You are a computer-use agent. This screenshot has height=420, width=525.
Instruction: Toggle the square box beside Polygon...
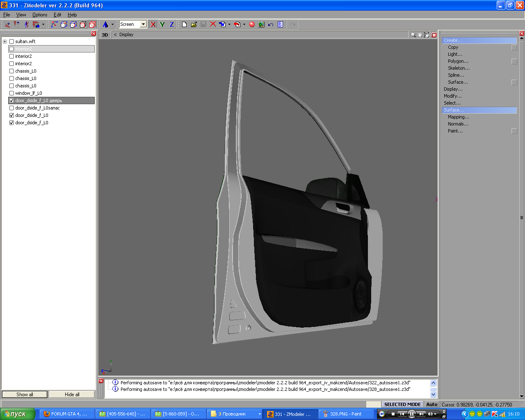pos(514,62)
